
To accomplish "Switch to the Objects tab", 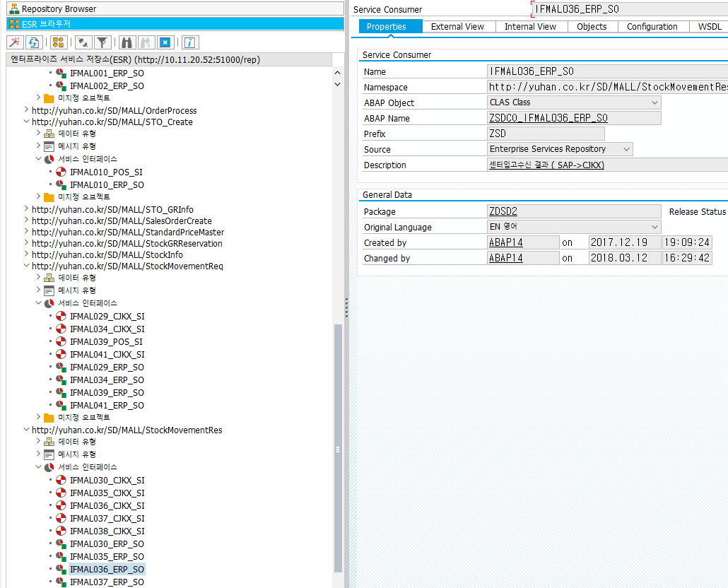I will click(x=592, y=26).
